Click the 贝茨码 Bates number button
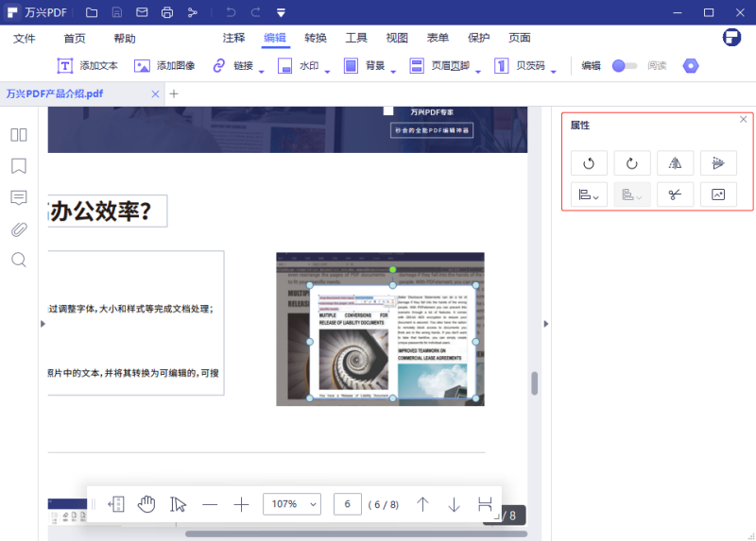This screenshot has width=756, height=541. coord(519,65)
